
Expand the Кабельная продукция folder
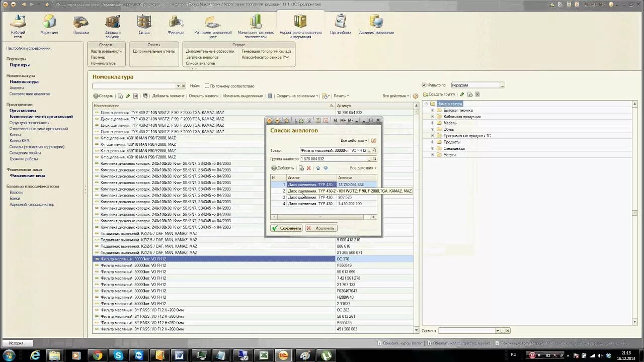[x=432, y=117]
